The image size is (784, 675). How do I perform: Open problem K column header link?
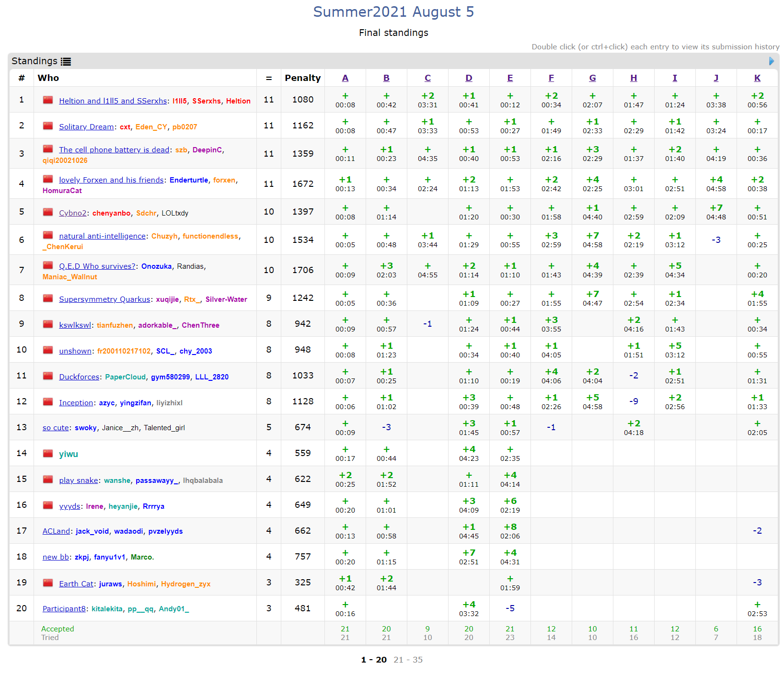pyautogui.click(x=757, y=78)
